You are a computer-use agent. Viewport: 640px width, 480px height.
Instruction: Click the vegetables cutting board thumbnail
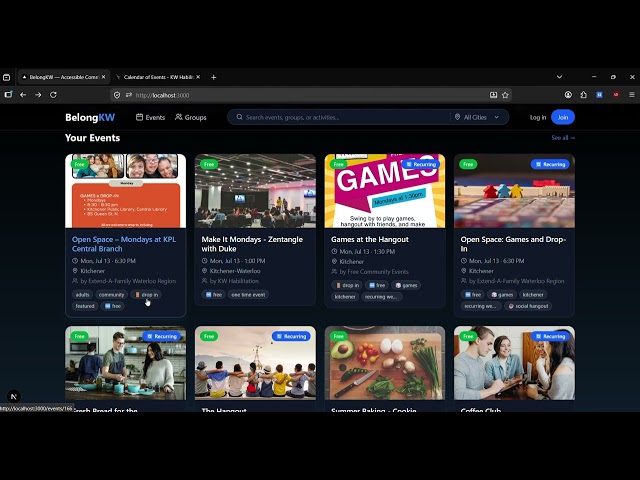(384, 363)
